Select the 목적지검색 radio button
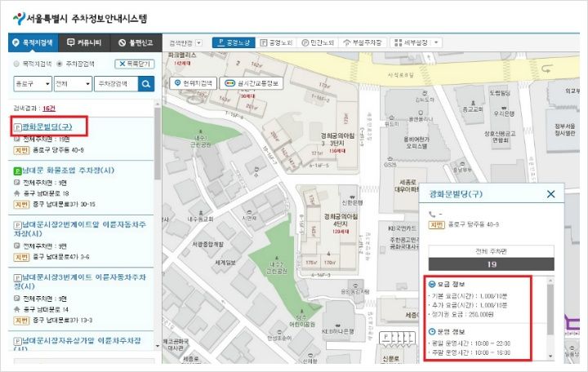 [16, 64]
